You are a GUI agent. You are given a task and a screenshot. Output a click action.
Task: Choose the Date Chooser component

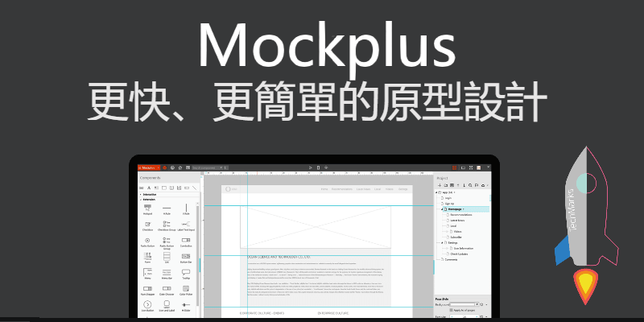pos(167,287)
